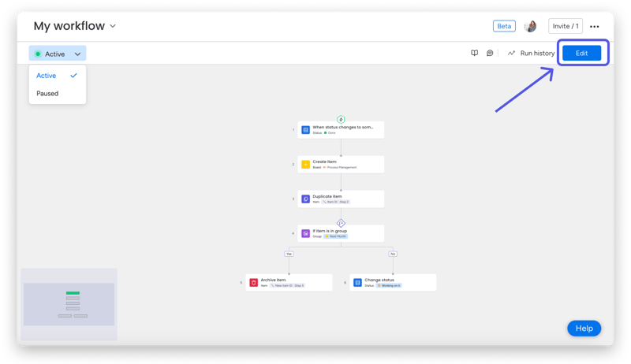Viewport: 631px width, 364px height.
Task: Open Run history
Action: (531, 54)
